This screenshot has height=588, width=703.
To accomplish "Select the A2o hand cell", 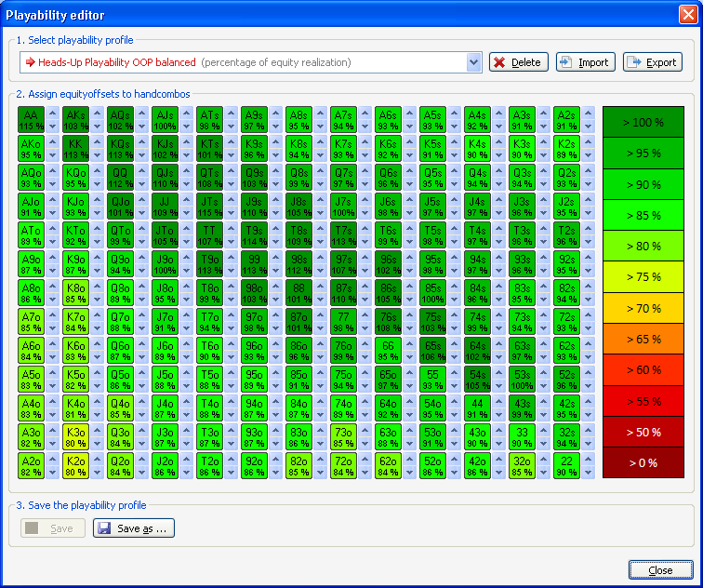I will [x=31, y=465].
